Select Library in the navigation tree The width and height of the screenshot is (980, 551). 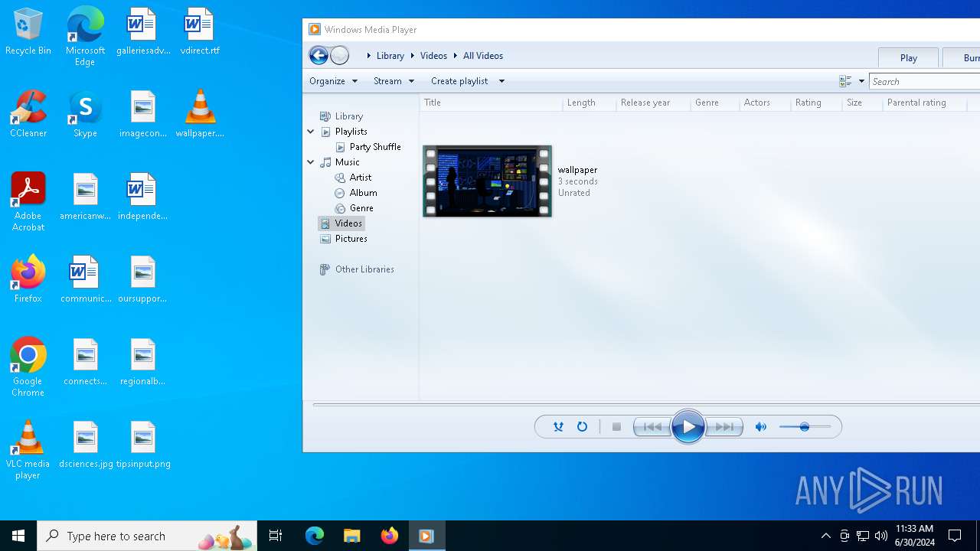348,116
